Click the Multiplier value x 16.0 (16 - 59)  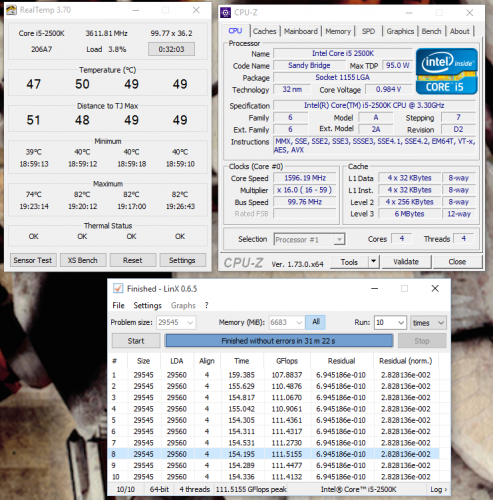(x=305, y=190)
